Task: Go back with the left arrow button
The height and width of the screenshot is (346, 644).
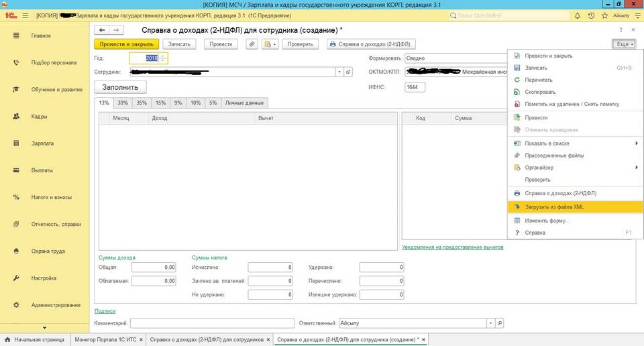Action: pyautogui.click(x=102, y=30)
